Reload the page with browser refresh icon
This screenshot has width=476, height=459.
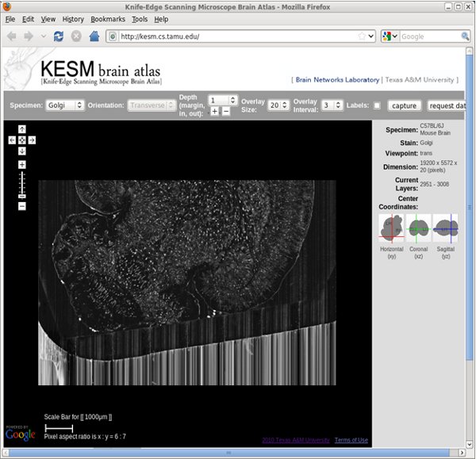[x=59, y=36]
